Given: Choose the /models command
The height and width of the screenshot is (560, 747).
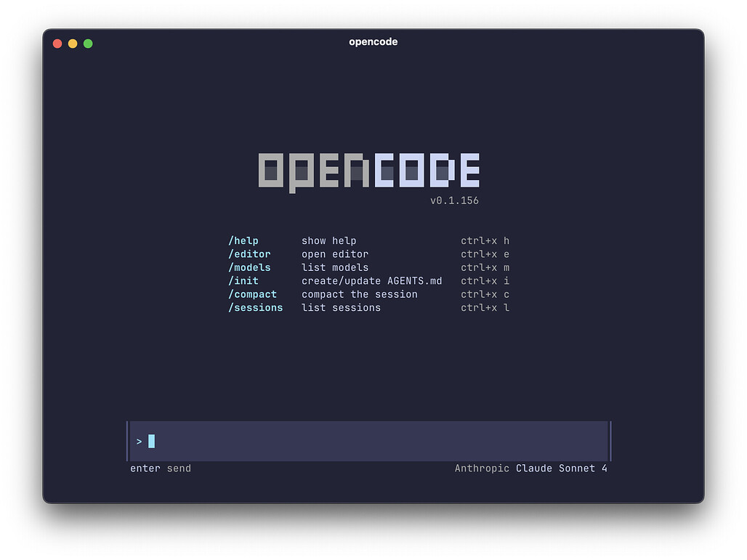Looking at the screenshot, I should click(249, 267).
